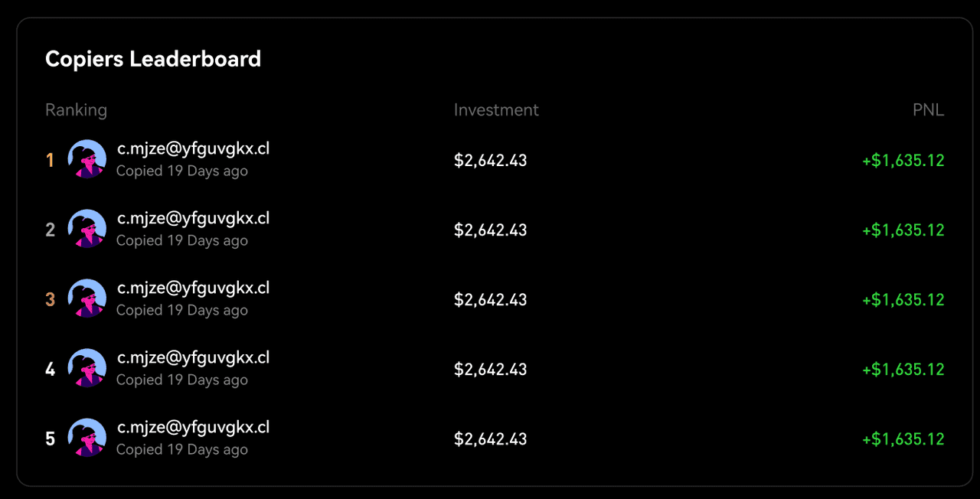Click the avatar of the rank 1 copier
This screenshot has height=499, width=980.
tap(87, 159)
